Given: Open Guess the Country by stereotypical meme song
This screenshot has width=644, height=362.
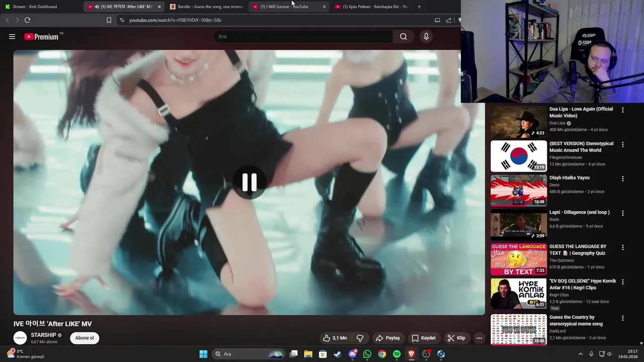Looking at the screenshot, I should tap(576, 320).
